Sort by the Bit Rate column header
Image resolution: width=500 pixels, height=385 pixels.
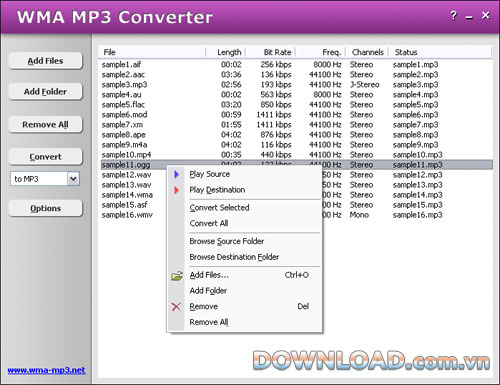click(271, 52)
